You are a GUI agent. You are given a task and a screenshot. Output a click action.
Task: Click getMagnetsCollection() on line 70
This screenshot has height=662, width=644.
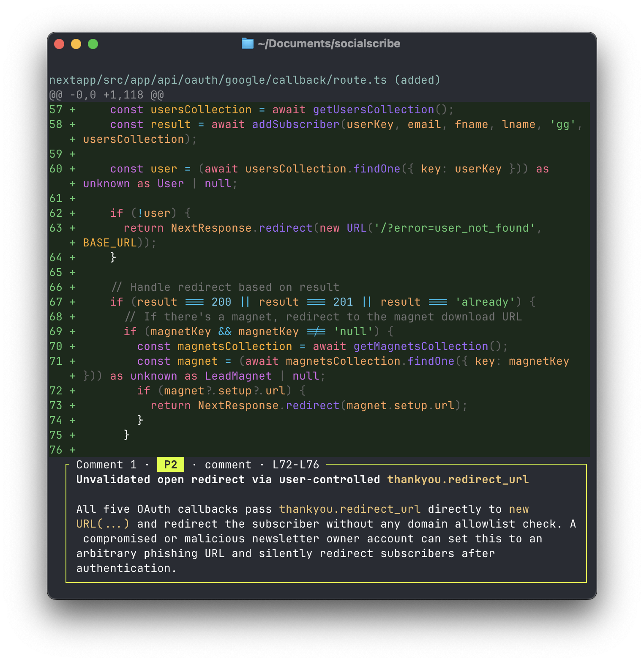coord(428,346)
